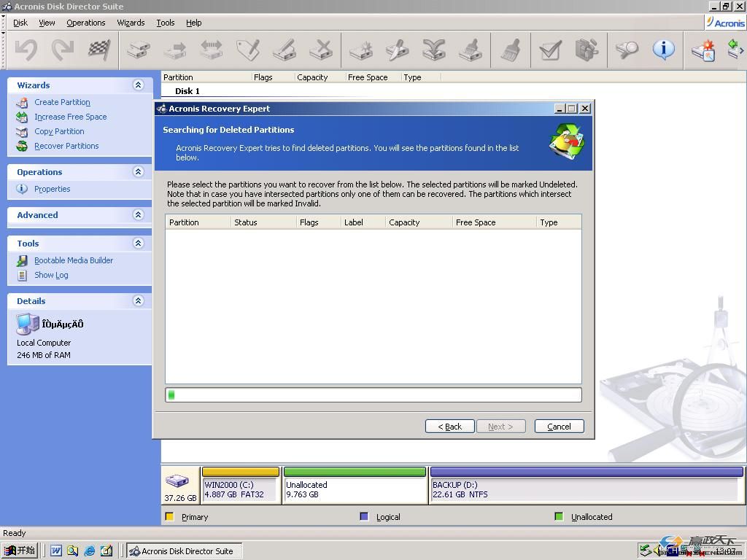Viewport: 747px width, 560px height.
Task: Click the Create partition sparkle disk icon
Action: tap(360, 50)
